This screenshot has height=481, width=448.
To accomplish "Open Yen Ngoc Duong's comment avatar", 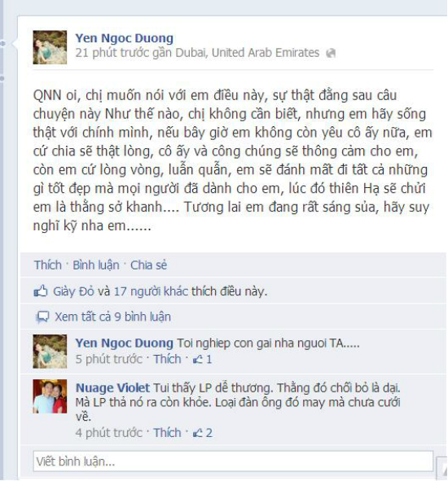I will point(50,352).
